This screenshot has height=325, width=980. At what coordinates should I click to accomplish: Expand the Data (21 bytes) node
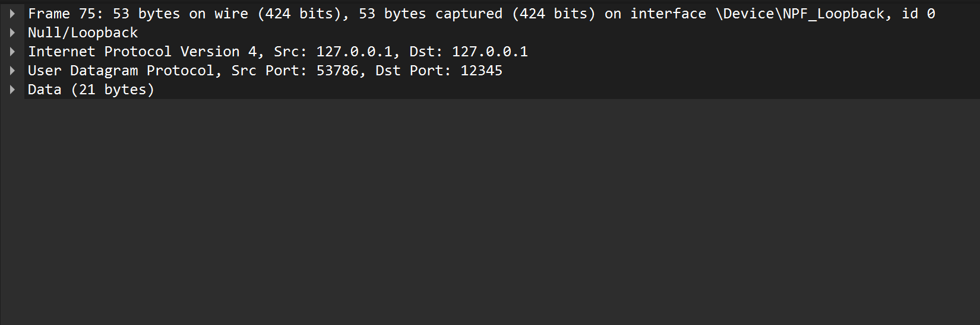coord(12,90)
